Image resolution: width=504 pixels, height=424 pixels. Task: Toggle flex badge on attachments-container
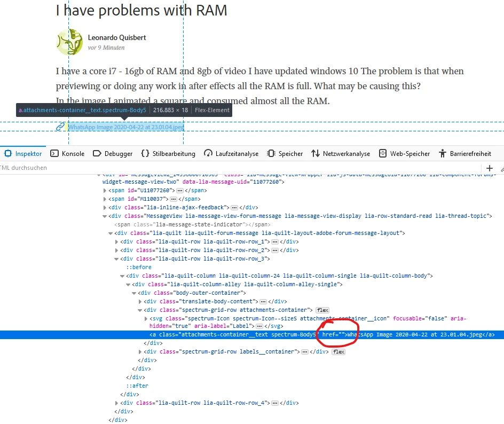click(x=322, y=310)
